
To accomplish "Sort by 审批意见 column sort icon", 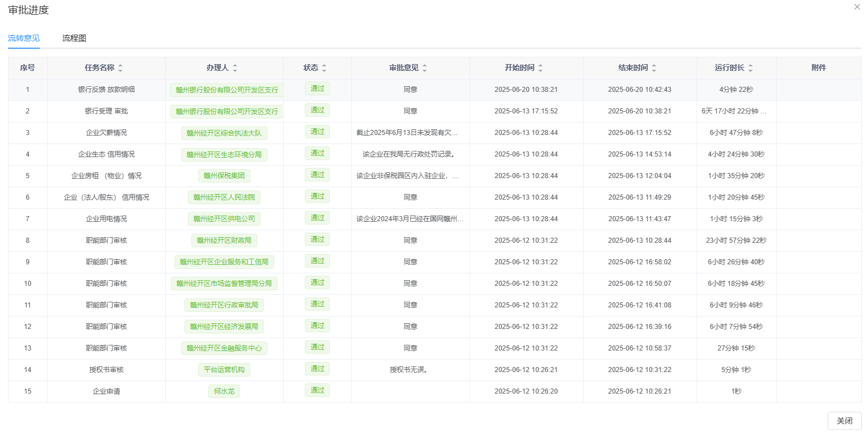I will [x=425, y=68].
